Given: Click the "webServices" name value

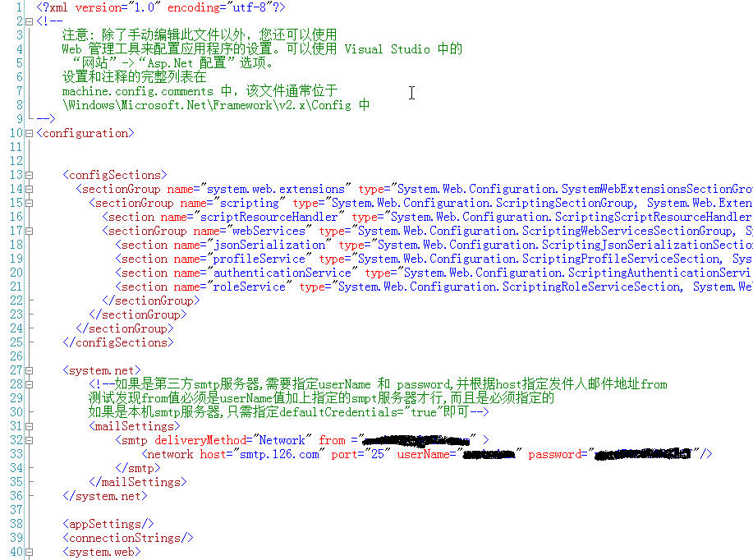Looking at the screenshot, I should tap(269, 231).
